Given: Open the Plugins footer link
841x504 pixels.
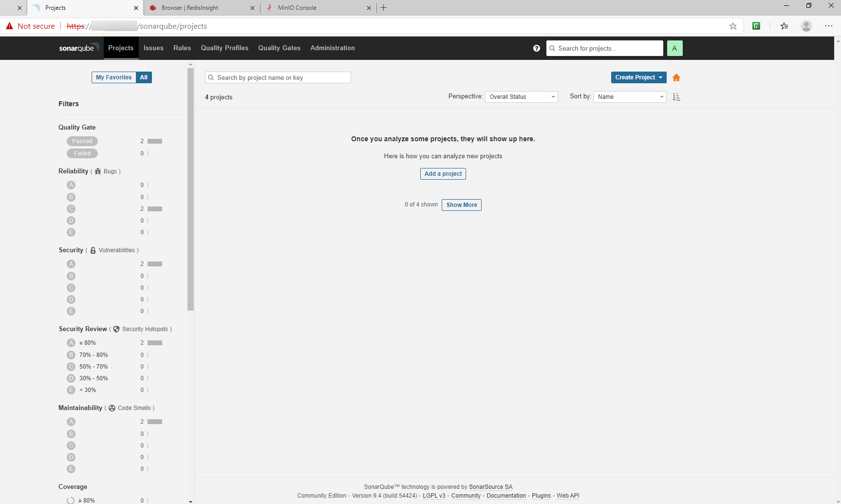Looking at the screenshot, I should [x=541, y=496].
